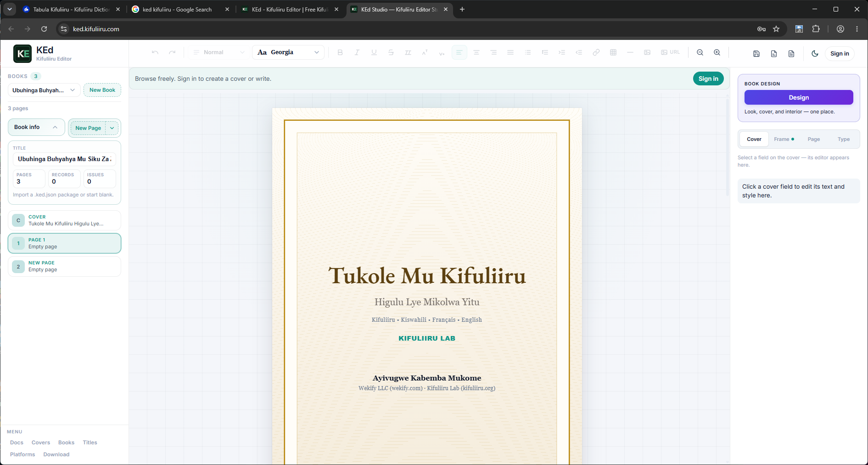The width and height of the screenshot is (868, 465).
Task: Switch to the Frame design tab
Action: 784,139
